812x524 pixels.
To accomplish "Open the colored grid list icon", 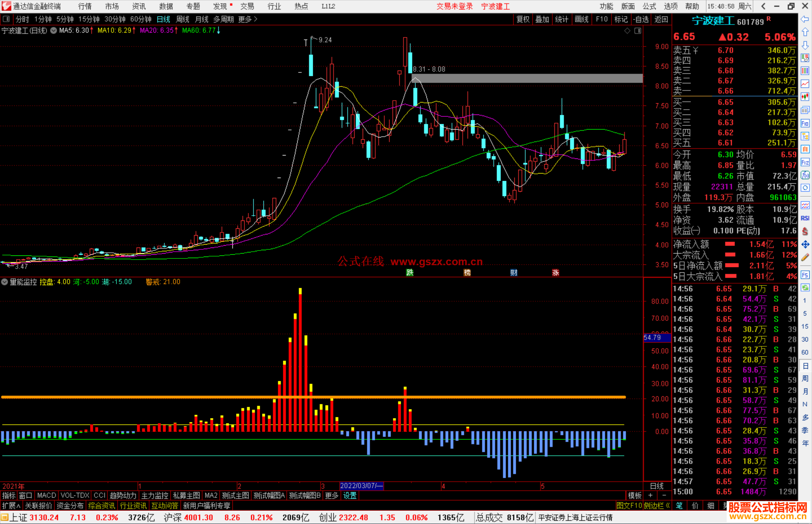I will tap(805, 71).
